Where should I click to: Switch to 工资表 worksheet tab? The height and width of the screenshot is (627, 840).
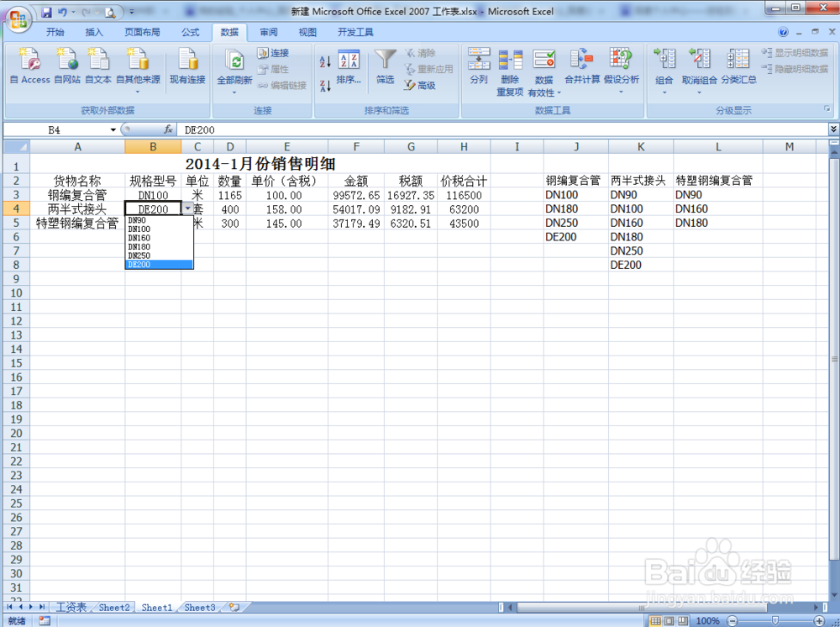coord(71,607)
